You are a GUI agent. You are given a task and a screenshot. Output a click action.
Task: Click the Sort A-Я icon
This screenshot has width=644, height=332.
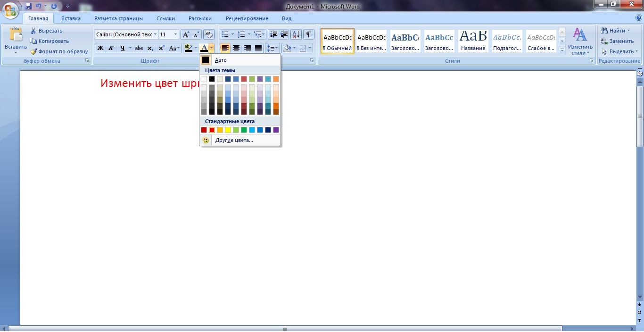pyautogui.click(x=296, y=34)
